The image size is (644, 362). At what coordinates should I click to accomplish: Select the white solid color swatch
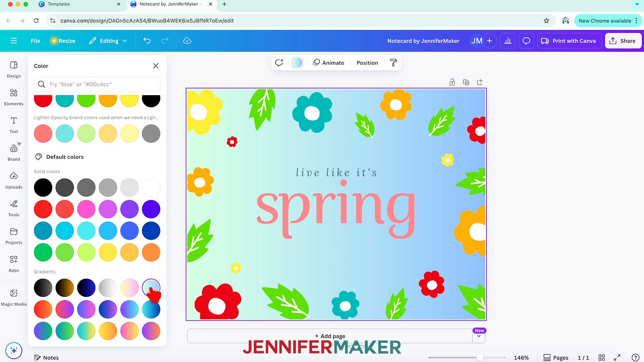click(151, 188)
